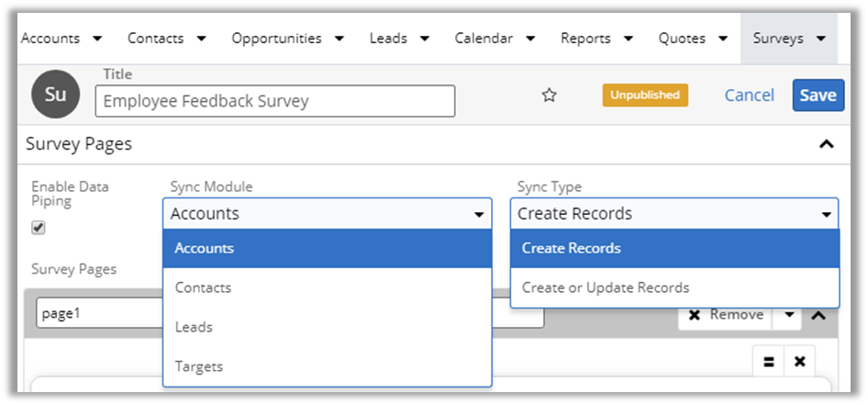Open the Sync Module dropdown

tap(327, 214)
